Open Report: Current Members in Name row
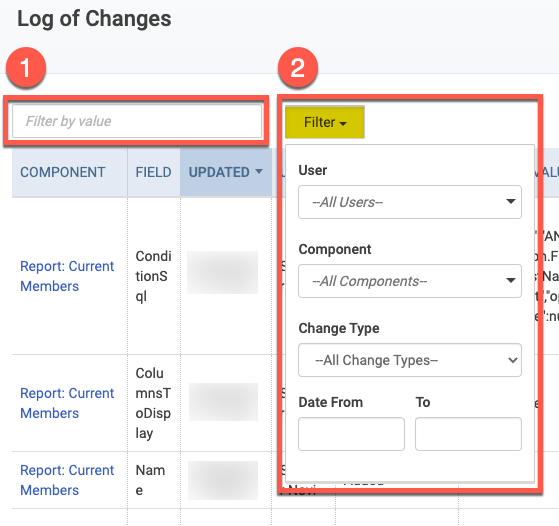 coord(67,480)
